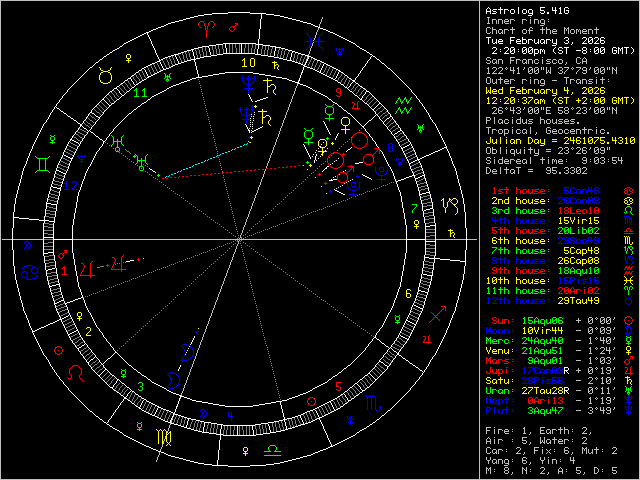Select the "Placidus houses." text line
This screenshot has width=640, height=480.
pos(526,120)
